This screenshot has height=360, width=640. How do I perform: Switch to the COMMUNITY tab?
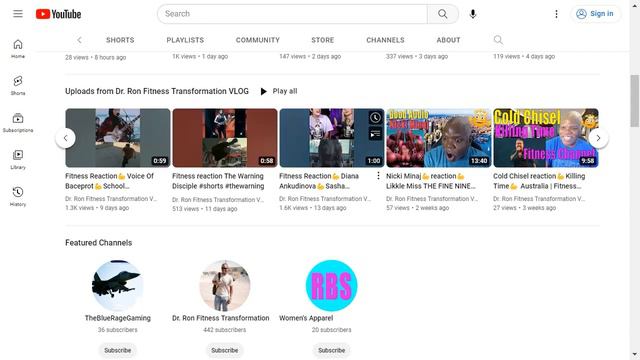click(x=258, y=40)
